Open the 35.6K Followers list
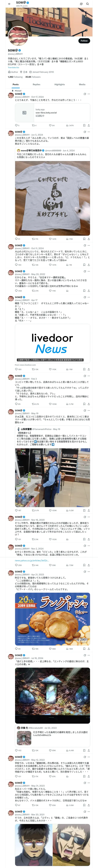Image resolution: width=98 pixels, height=868 pixels. click(x=33, y=77)
